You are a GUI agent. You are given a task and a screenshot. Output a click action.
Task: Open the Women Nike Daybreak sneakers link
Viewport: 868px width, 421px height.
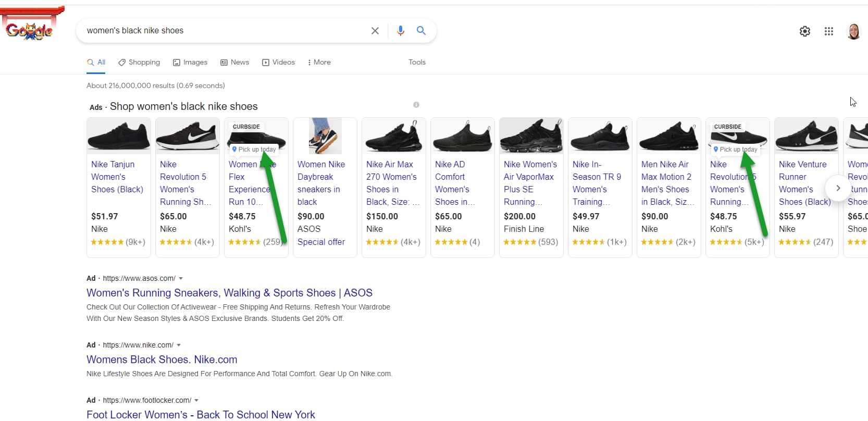click(x=321, y=183)
